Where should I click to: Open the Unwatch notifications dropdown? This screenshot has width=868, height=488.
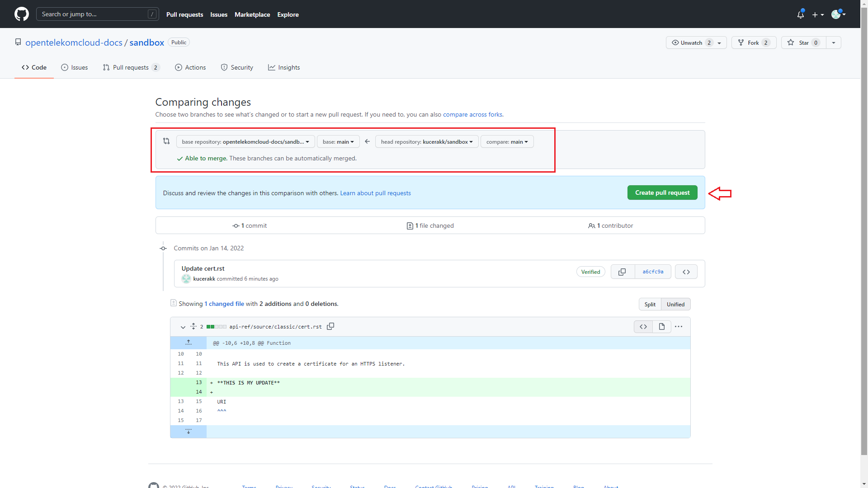tap(696, 42)
